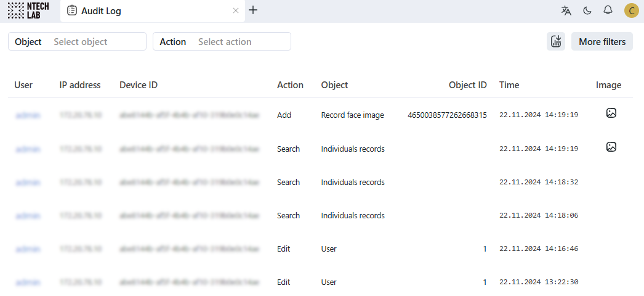Open the notifications bell

tap(608, 10)
